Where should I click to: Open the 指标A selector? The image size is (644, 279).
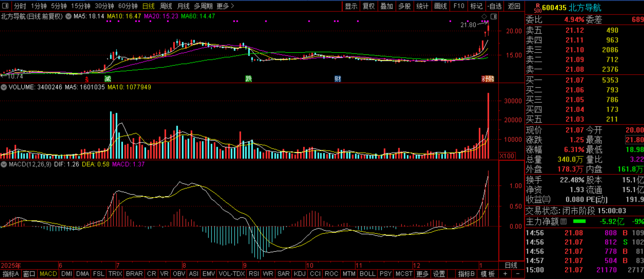pos(11,274)
